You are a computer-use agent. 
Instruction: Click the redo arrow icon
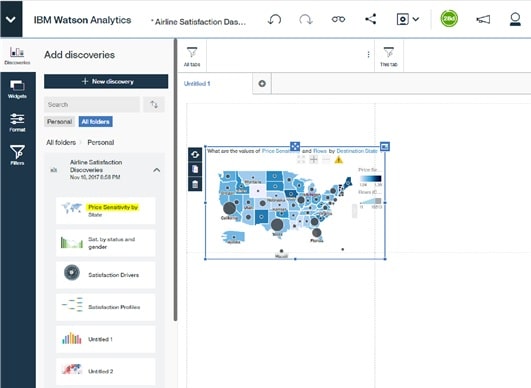[305, 19]
